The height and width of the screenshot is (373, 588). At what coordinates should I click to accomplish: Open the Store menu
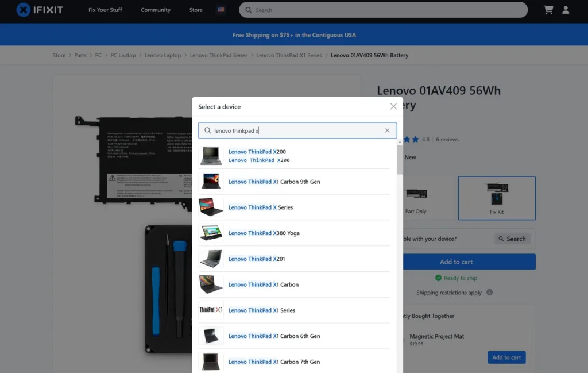tap(196, 10)
